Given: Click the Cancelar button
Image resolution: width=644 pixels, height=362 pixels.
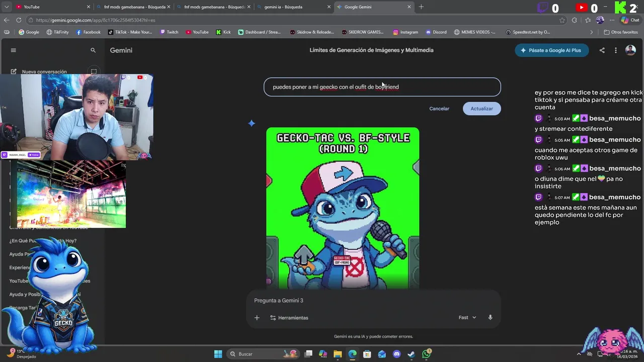Looking at the screenshot, I should 439,109.
